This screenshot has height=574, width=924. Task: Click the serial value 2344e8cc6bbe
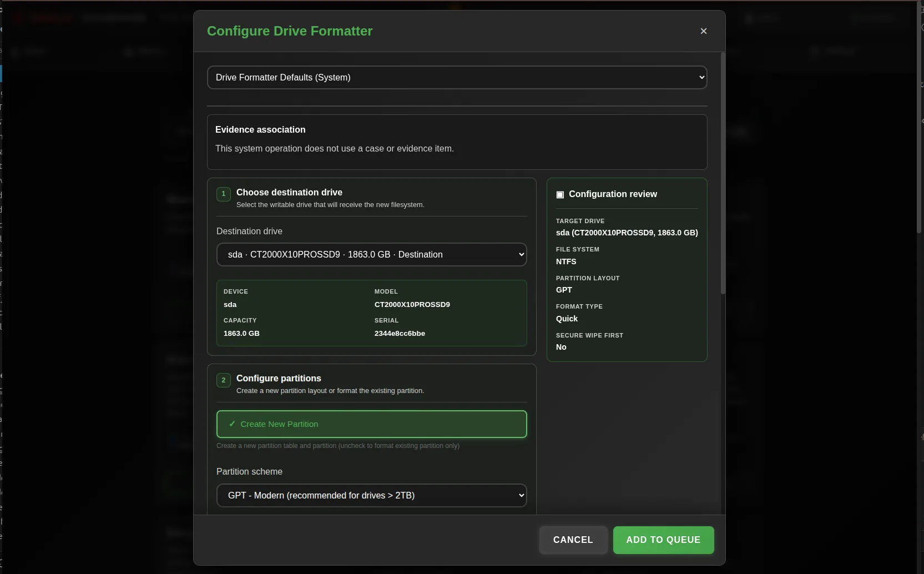[x=400, y=334]
